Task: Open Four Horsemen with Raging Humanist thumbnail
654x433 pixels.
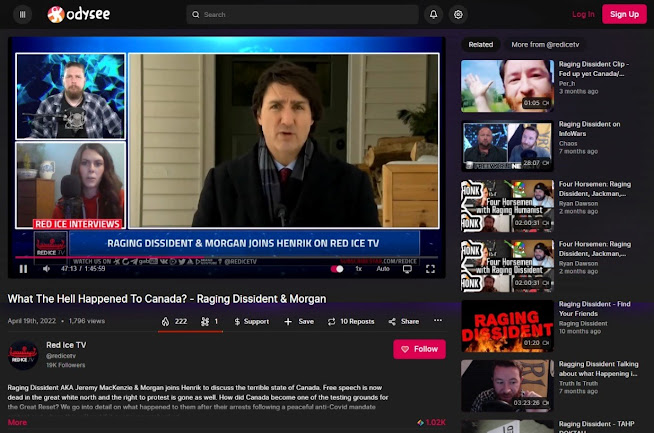Action: pyautogui.click(x=507, y=206)
